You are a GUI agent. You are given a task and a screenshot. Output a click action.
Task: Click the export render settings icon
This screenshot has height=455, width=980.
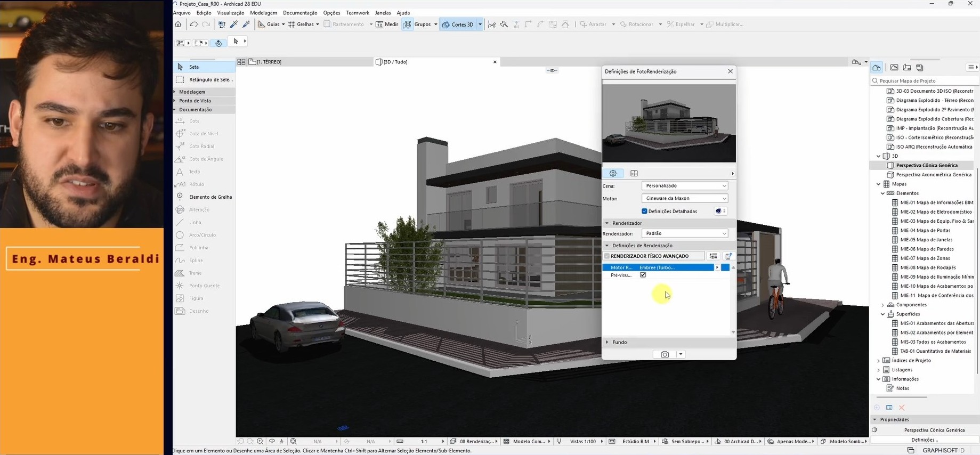click(x=728, y=256)
